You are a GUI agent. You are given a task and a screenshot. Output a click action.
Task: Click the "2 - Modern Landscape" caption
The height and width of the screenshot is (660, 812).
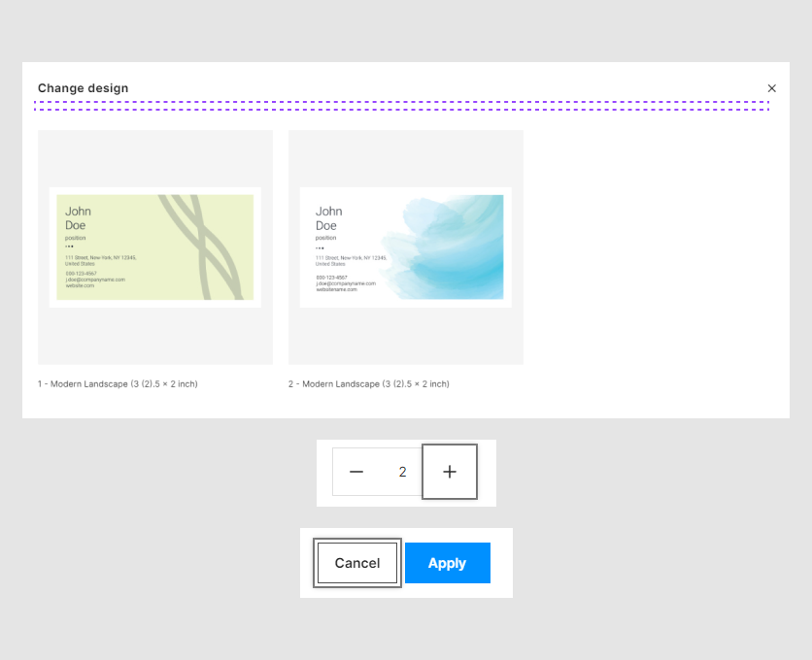click(x=369, y=384)
